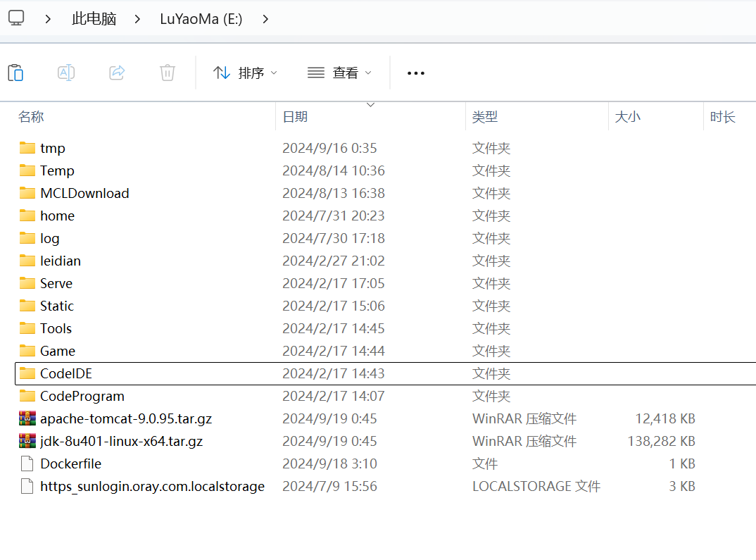Click the 时长 column header
This screenshot has width=756, height=560.
pos(722,117)
